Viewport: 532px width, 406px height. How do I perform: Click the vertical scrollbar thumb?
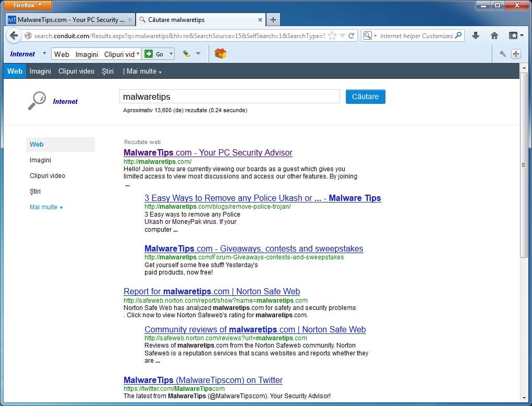524,165
